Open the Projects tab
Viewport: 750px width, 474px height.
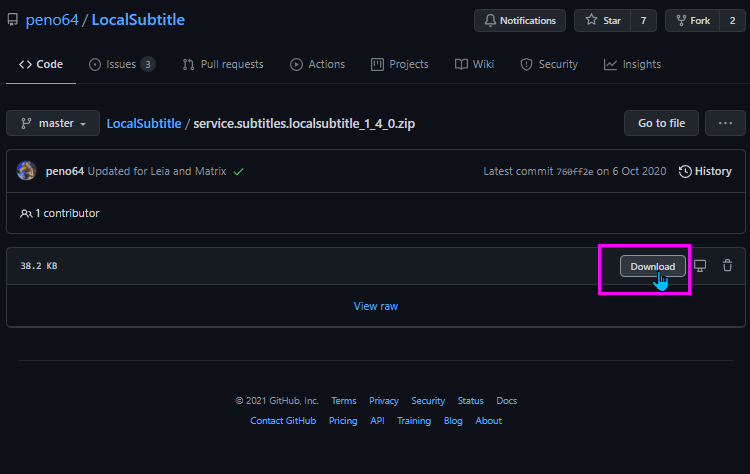tap(400, 64)
